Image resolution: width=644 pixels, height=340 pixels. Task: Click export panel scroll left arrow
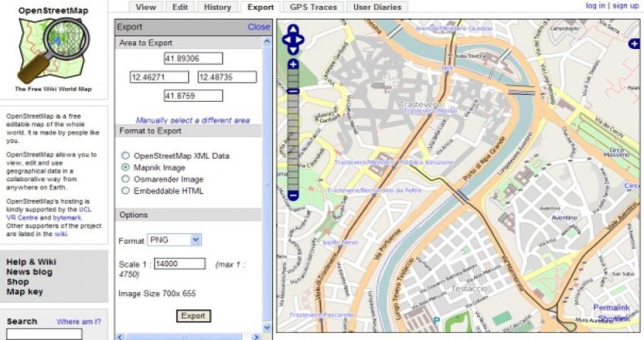pos(120,337)
